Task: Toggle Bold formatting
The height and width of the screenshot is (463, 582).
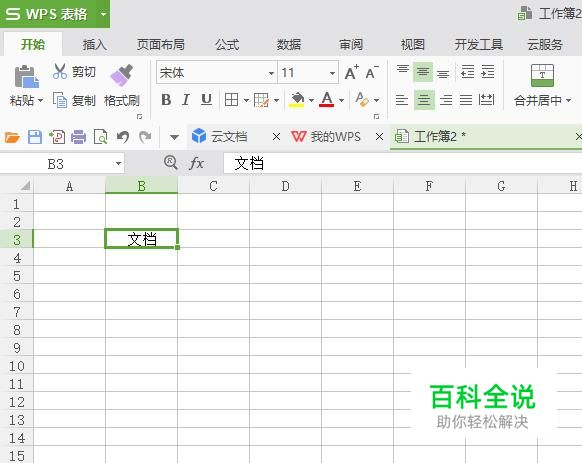Action: [166, 100]
